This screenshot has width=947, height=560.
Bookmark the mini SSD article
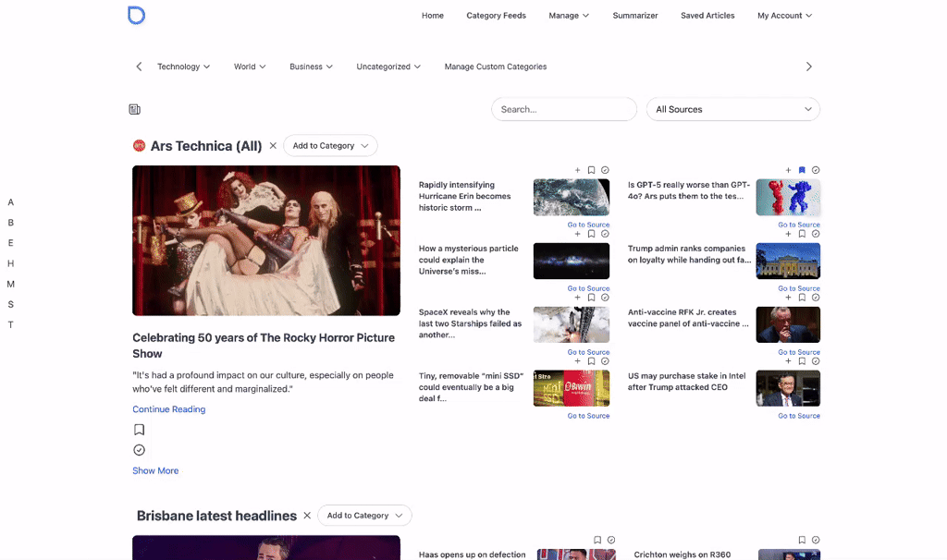point(591,361)
